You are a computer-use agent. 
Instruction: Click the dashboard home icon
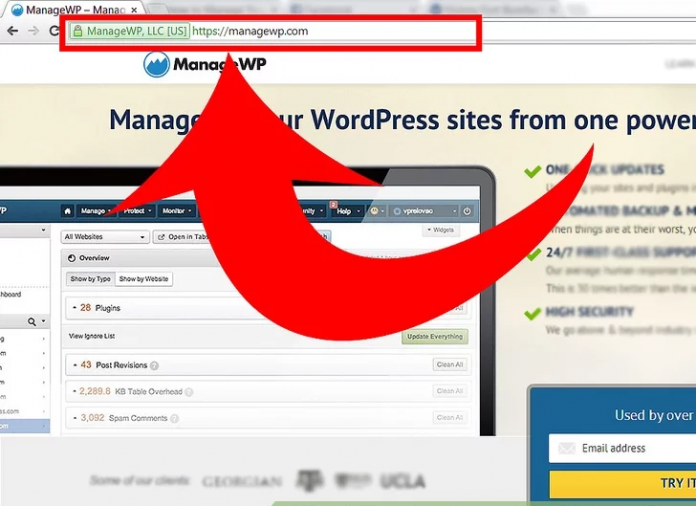[x=67, y=211]
